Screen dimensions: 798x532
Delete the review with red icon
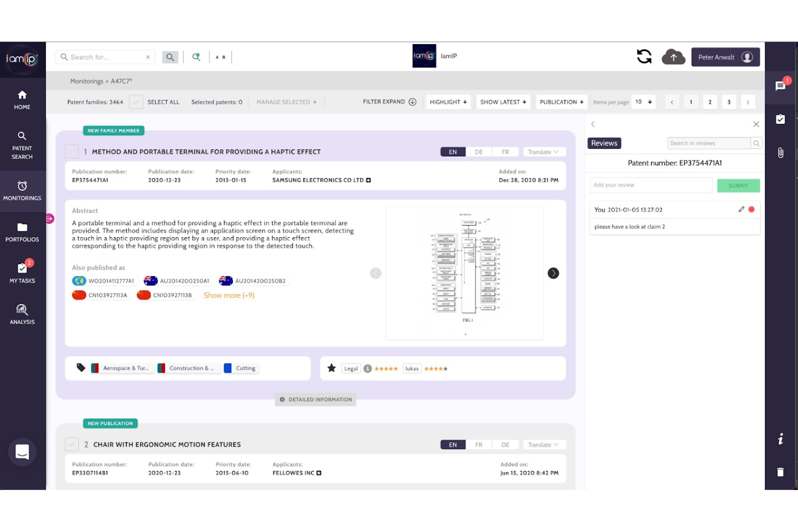click(x=752, y=209)
